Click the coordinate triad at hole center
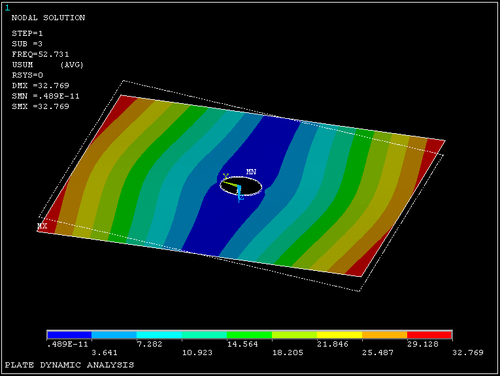Viewport: 500px width, 376px height. click(233, 188)
